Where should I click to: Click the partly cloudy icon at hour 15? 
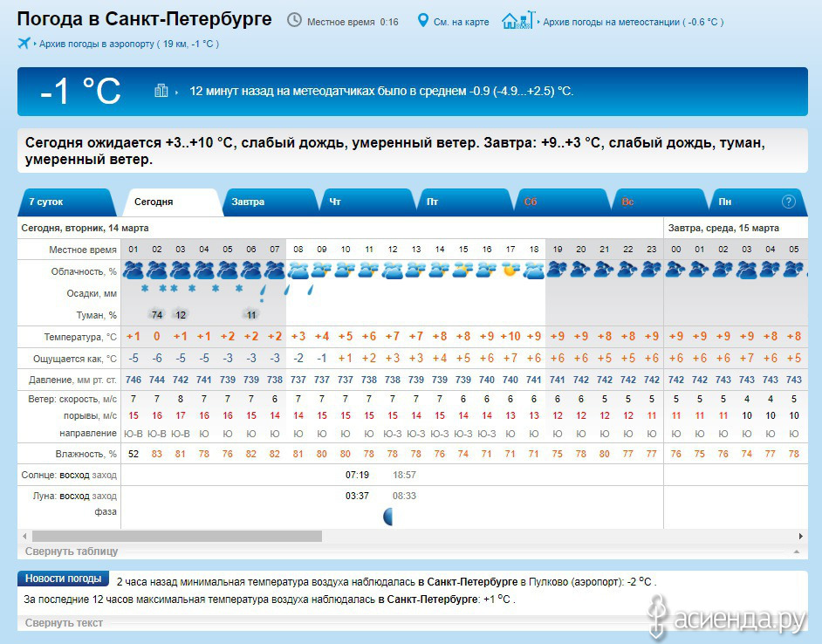click(462, 271)
